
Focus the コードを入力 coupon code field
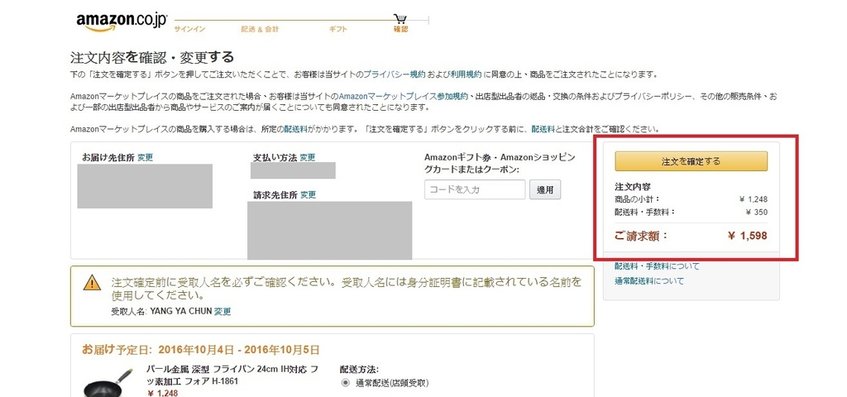[x=475, y=190]
